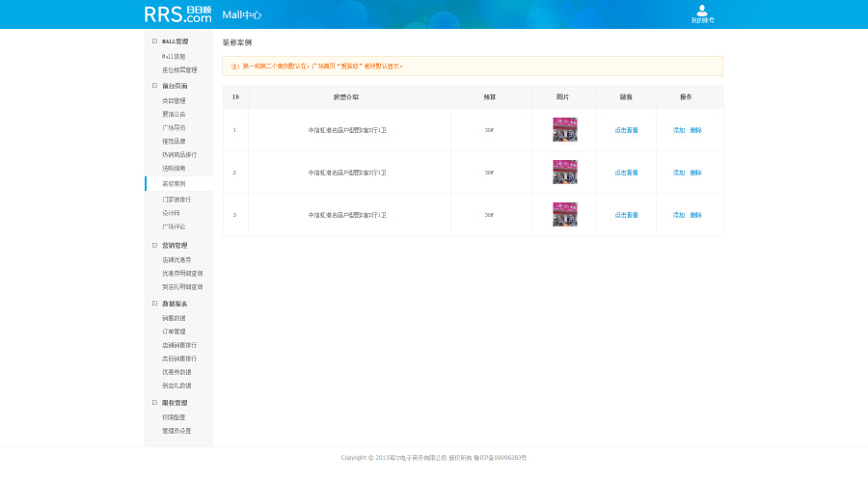
Task: Click the orange notice banner text
Action: (316, 67)
